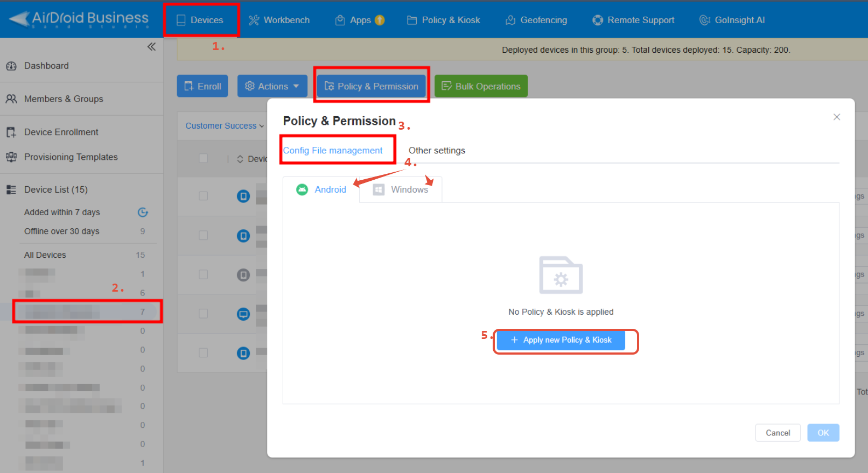The height and width of the screenshot is (473, 868).
Task: Click the empty policy folder icon
Action: point(561,274)
